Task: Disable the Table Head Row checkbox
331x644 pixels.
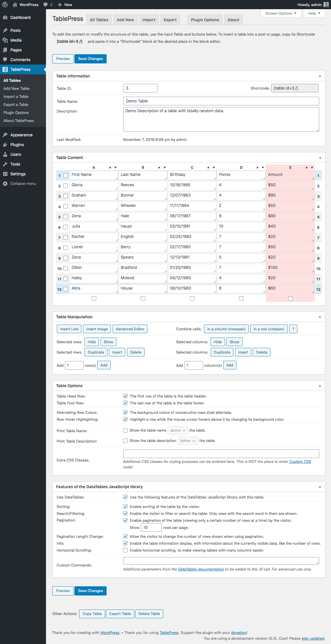Action: [125, 396]
